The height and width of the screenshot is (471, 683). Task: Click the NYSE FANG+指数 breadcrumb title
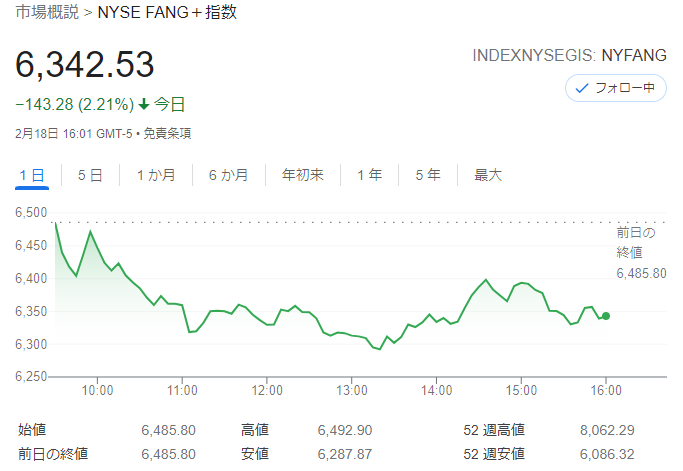click(x=167, y=12)
